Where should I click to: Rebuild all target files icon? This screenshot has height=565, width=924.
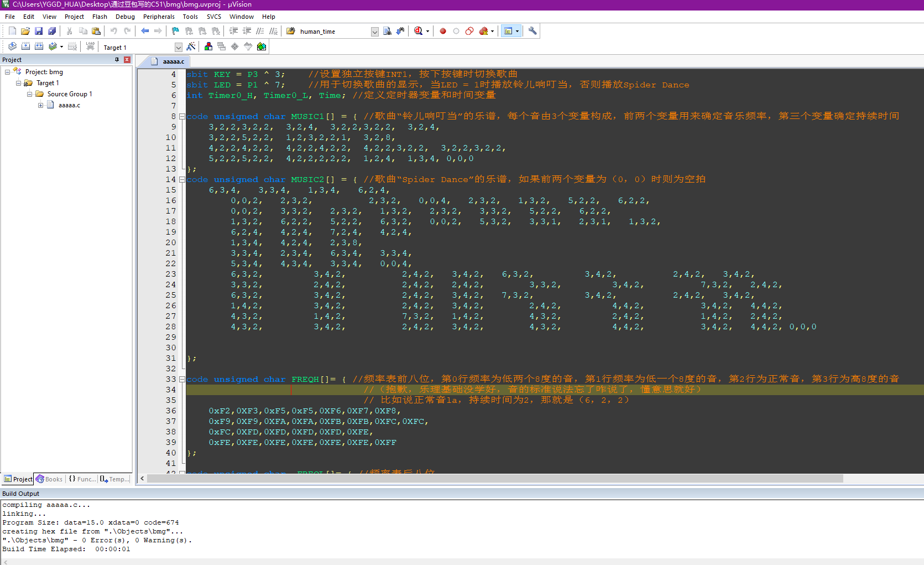(39, 46)
